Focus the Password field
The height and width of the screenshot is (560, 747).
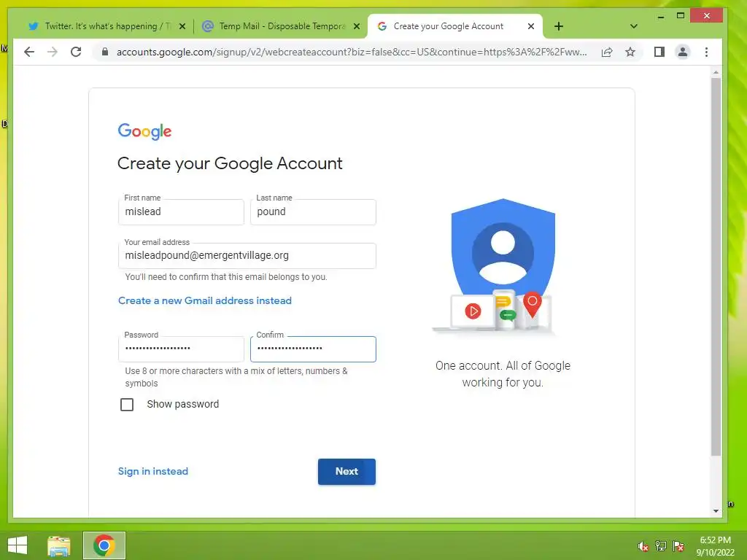(181, 349)
